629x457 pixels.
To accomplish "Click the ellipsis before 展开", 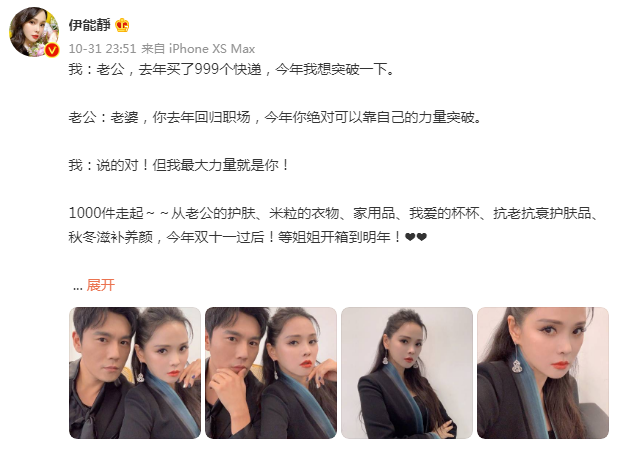I will click(77, 286).
